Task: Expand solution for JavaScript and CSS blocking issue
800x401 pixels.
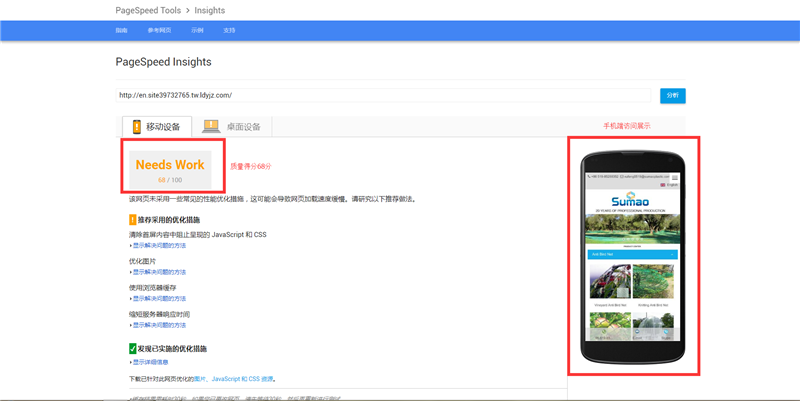Action: pyautogui.click(x=159, y=245)
